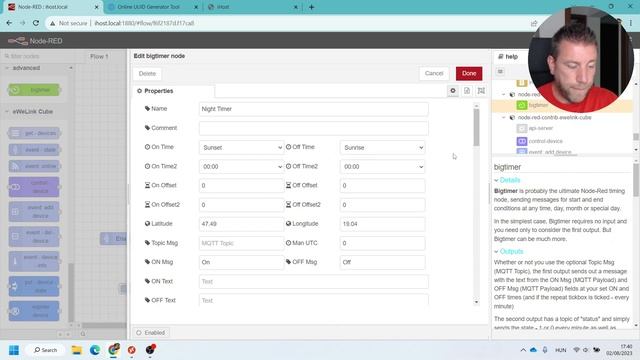Select the bigtimer node in palette
640x360 pixels.
click(34, 90)
